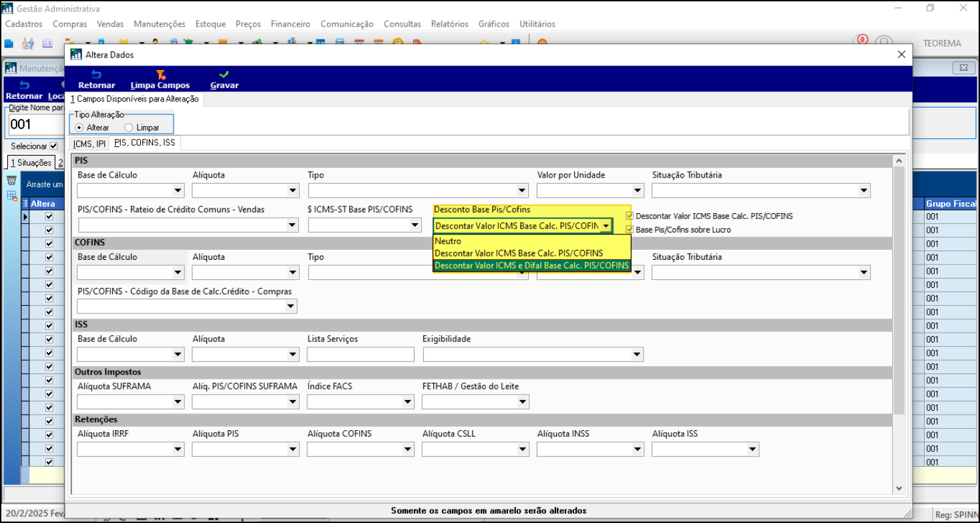Click the Retornar icon in Manutenção window
Image resolution: width=980 pixels, height=523 pixels.
pyautogui.click(x=25, y=85)
